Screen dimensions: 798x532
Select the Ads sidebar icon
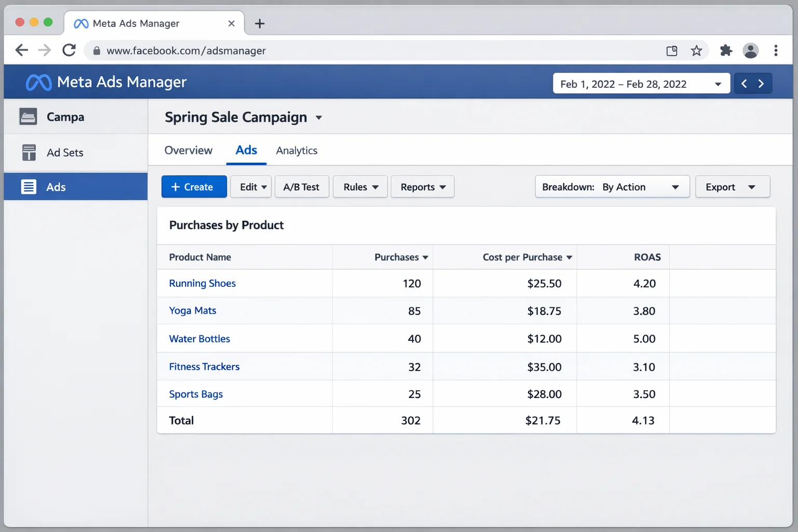click(29, 187)
